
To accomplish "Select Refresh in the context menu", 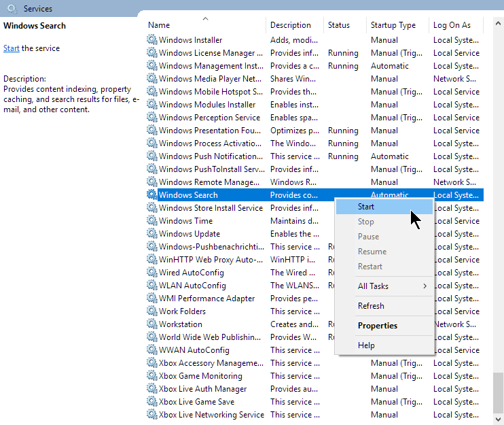I will (371, 306).
